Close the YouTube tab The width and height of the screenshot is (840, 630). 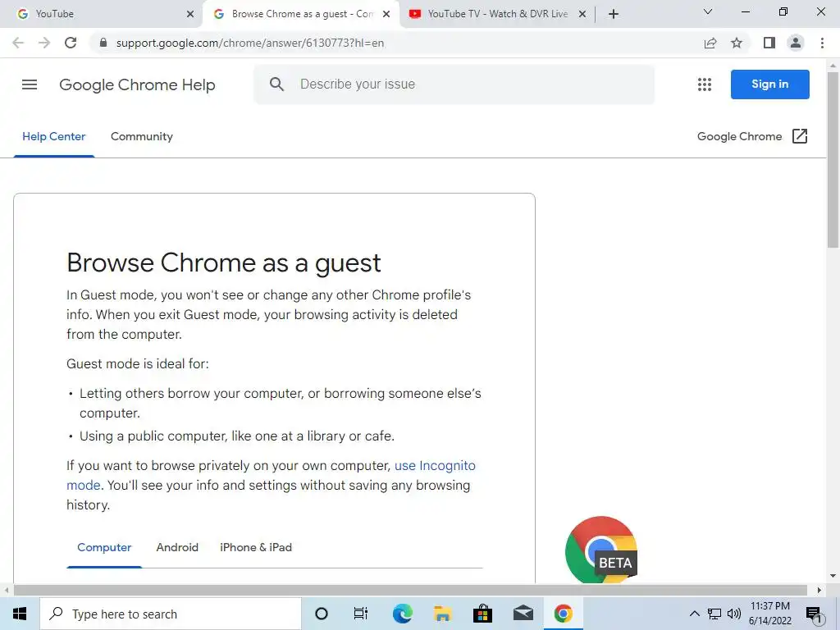(190, 14)
